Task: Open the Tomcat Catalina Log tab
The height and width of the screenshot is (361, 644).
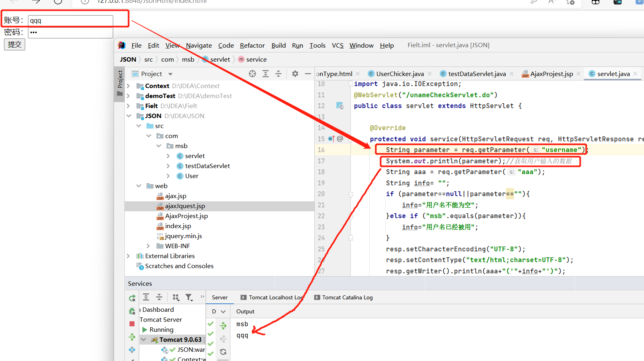Action: tap(344, 297)
